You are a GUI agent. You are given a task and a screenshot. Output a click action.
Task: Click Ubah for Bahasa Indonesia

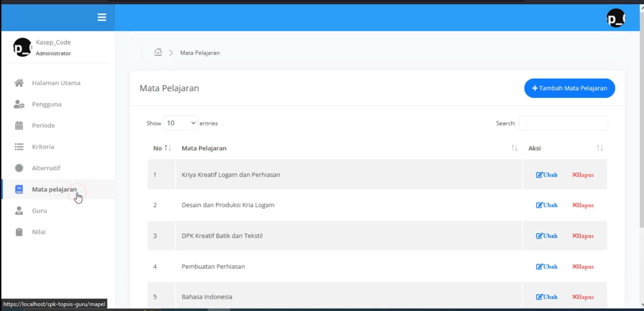[x=546, y=297]
